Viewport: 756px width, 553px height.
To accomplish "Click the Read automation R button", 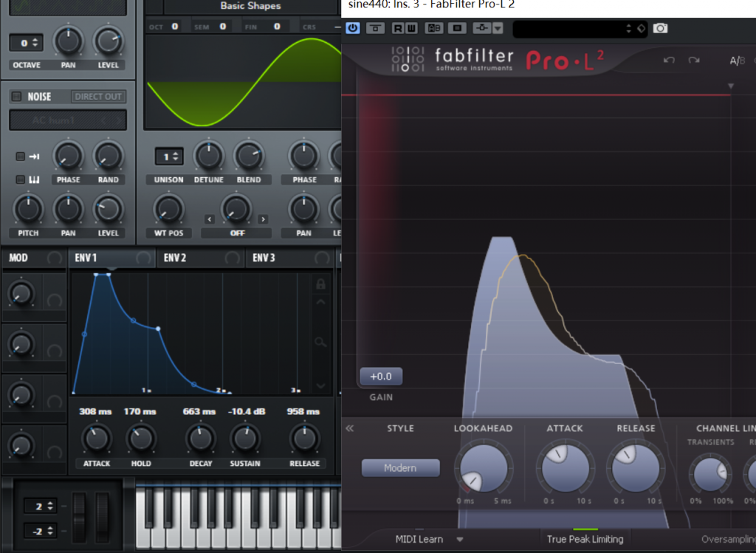I will click(x=399, y=28).
